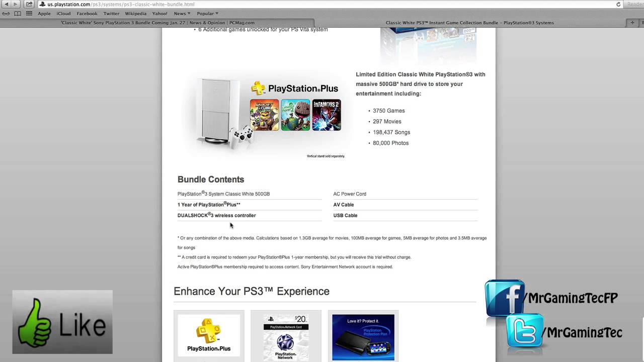Click the 'USB Cable' row
The height and width of the screenshot is (362, 644).
405,215
